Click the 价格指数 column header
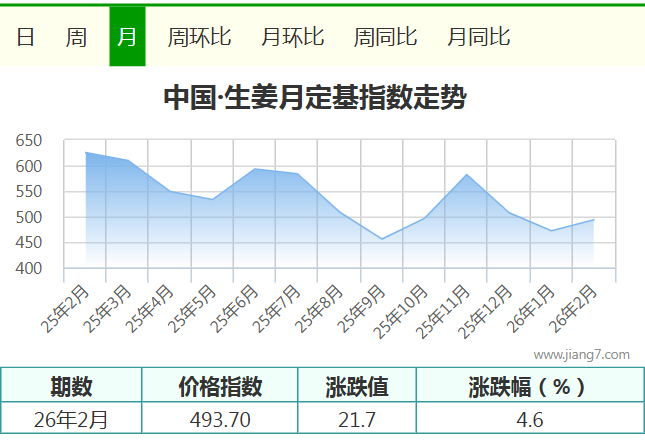Screen dimensions: 645x440 [x=220, y=386]
